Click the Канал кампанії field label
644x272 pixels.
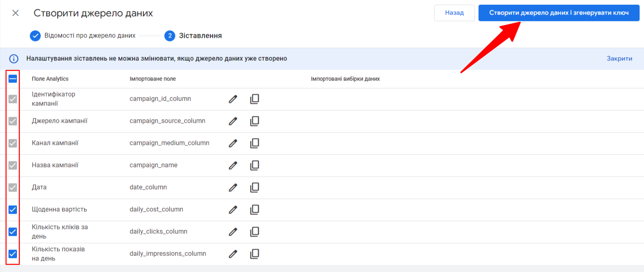coord(55,143)
